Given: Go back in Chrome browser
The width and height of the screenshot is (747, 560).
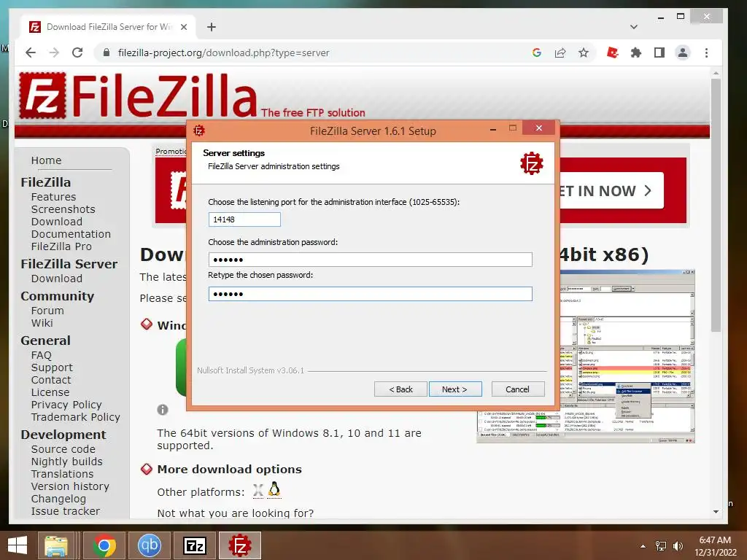Looking at the screenshot, I should 31,52.
